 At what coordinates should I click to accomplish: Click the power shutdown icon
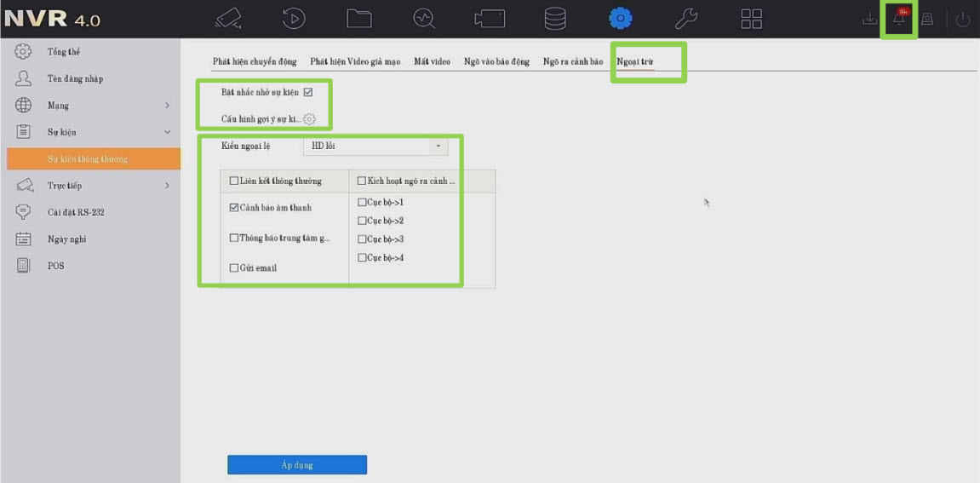pyautogui.click(x=963, y=20)
